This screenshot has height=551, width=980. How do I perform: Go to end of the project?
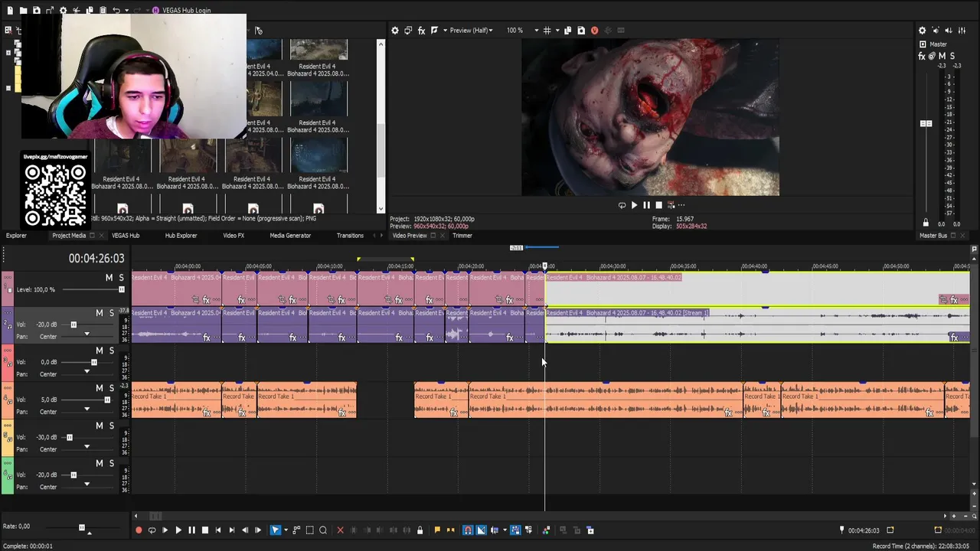(231, 530)
